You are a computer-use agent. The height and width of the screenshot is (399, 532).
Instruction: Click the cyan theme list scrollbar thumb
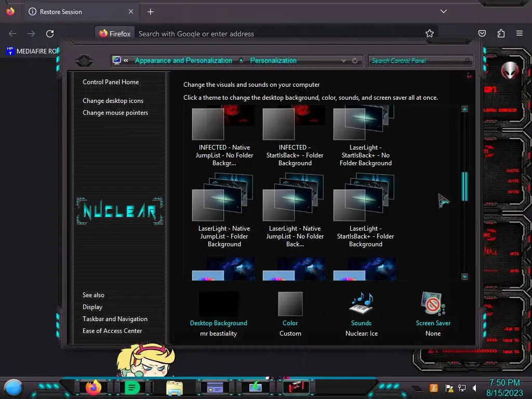pos(464,187)
